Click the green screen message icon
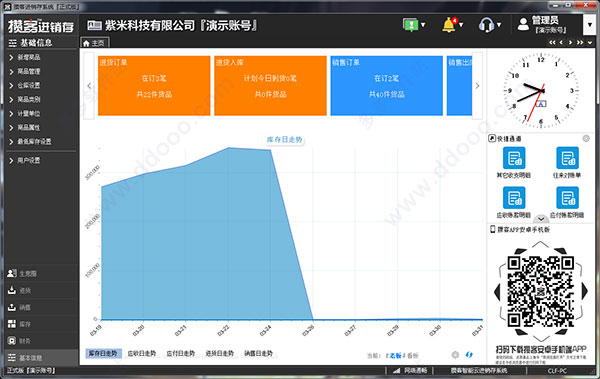 click(x=411, y=25)
